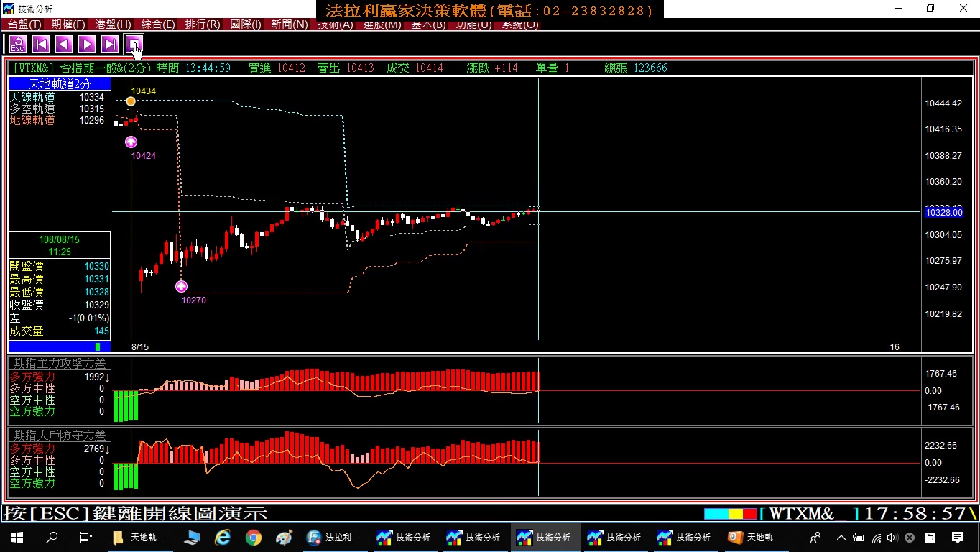Jump to first bar in replay
Screen dimensions: 980x552
coord(41,45)
